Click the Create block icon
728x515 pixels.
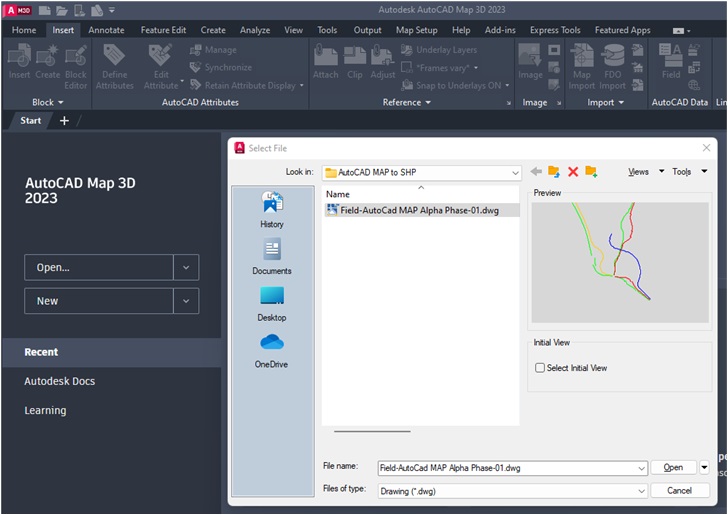[x=47, y=62]
